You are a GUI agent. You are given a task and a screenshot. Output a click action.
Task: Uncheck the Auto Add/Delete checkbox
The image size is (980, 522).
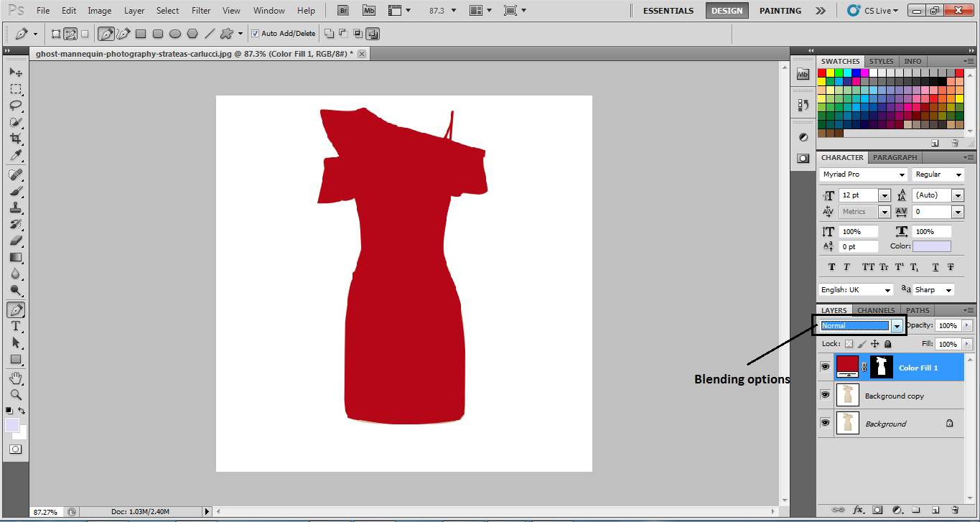point(256,34)
